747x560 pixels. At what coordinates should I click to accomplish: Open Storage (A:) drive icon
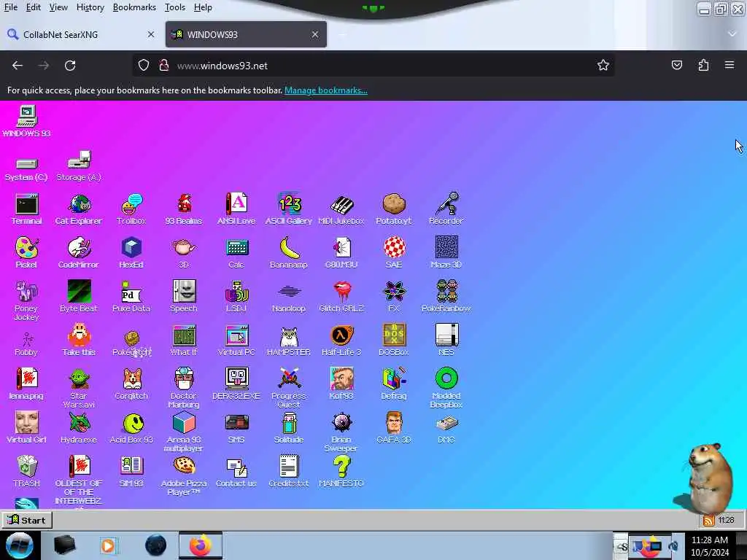[x=79, y=166]
